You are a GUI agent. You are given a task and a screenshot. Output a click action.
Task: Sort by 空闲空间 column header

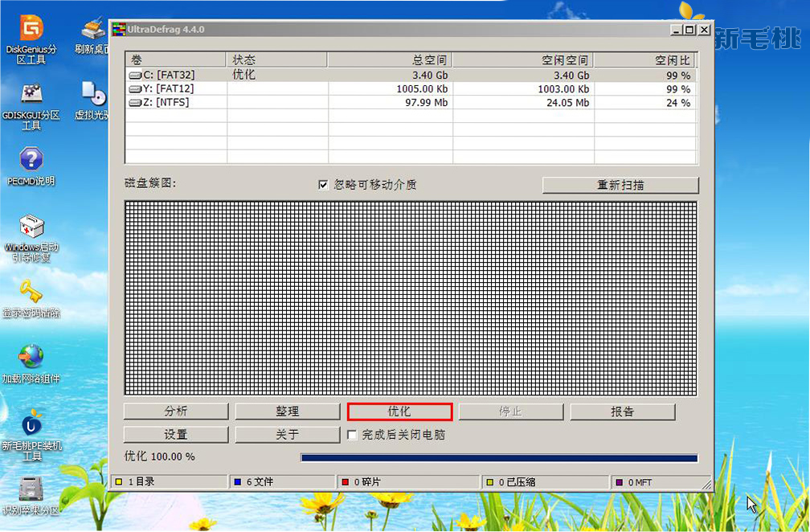click(523, 60)
